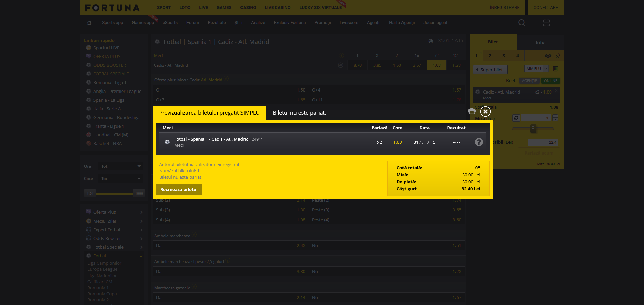Select Peste (3) odds 3.65
Viewport: 644px width, 305px height.
457,210
